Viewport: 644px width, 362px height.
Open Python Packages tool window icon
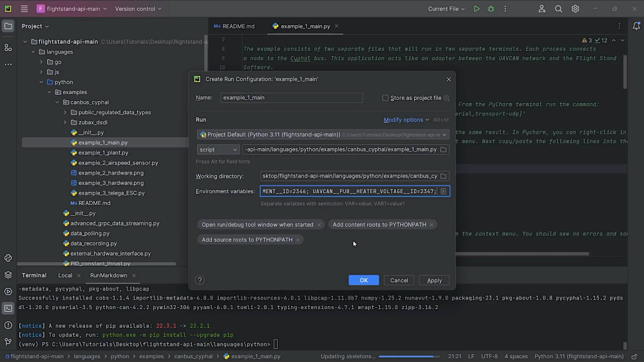(x=8, y=274)
